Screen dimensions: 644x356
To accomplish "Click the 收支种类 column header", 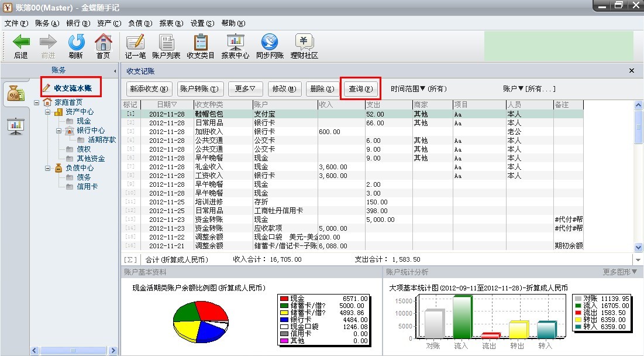I will pyautogui.click(x=223, y=105).
